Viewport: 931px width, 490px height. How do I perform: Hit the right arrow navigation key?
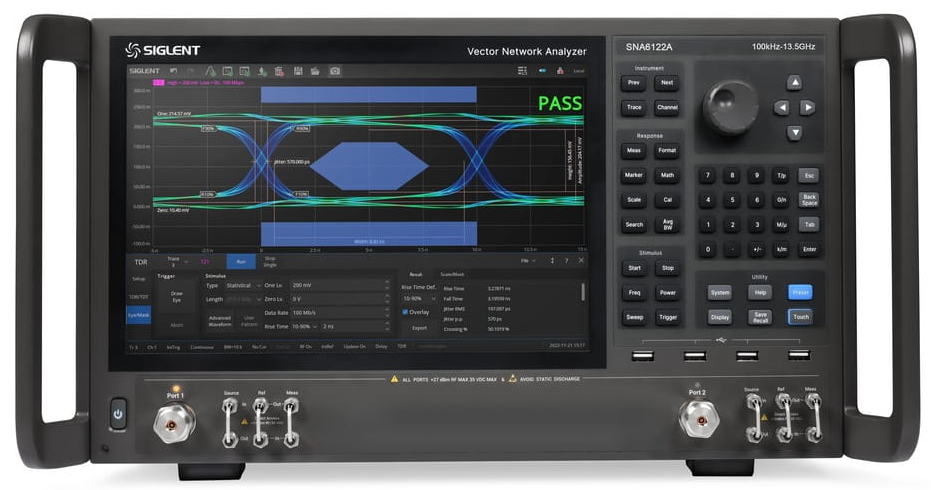point(807,108)
